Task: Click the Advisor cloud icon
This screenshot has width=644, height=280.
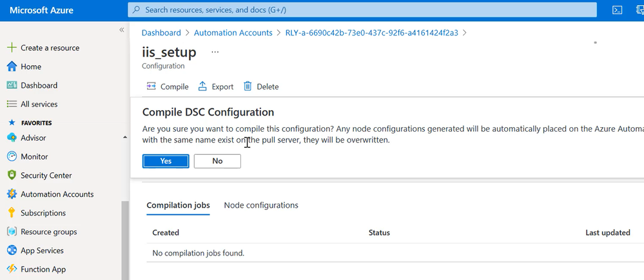Action: point(12,137)
